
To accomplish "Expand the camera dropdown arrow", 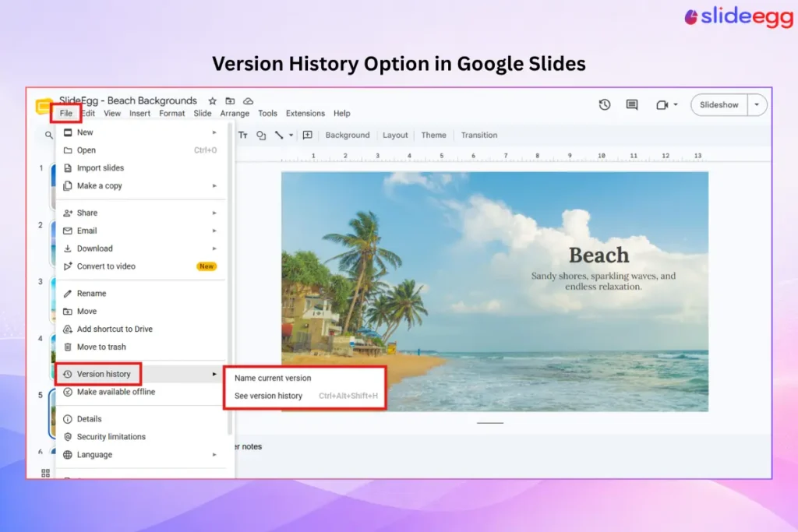I will (x=676, y=105).
